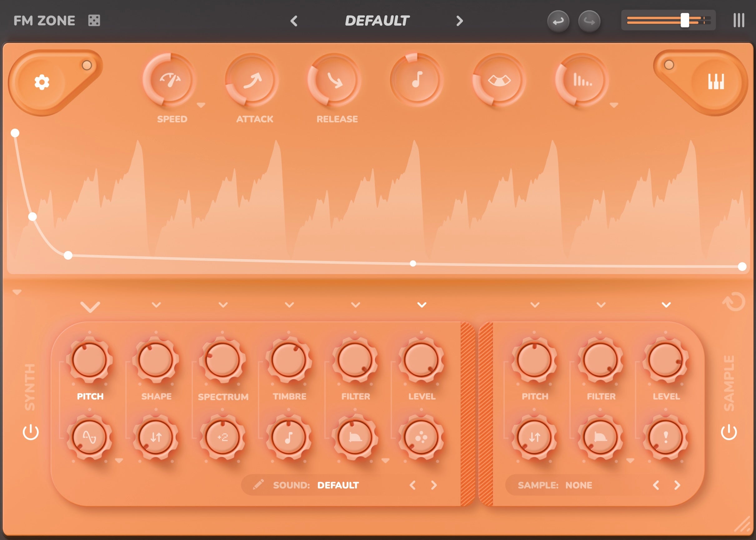The image size is (756, 540).
Task: Expand the large chevron above synth PITCH
Action: click(x=90, y=307)
